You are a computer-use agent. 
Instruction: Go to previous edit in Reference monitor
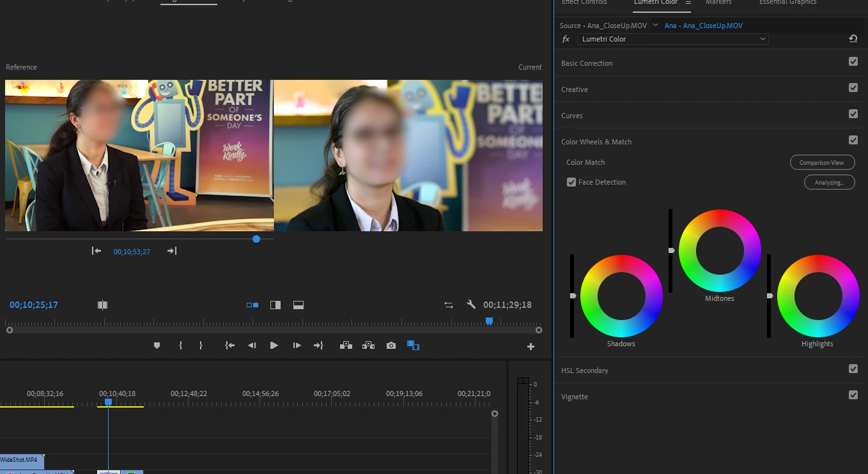(97, 251)
